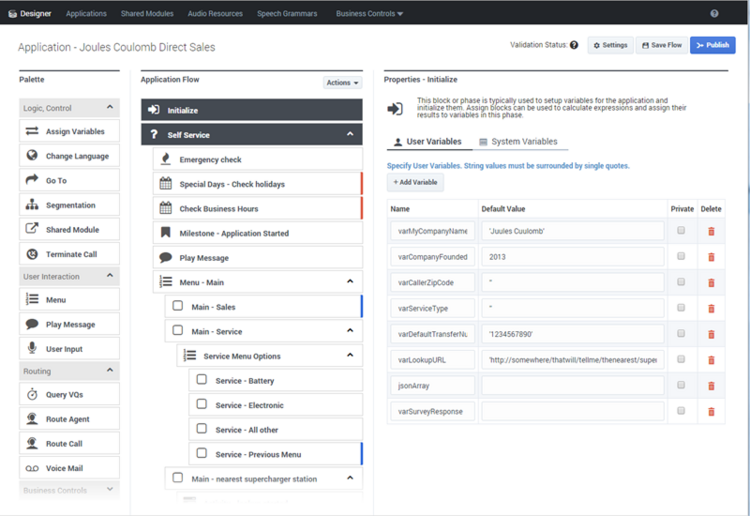
Task: Mark varMyCompanyName as private
Action: pyautogui.click(x=681, y=231)
